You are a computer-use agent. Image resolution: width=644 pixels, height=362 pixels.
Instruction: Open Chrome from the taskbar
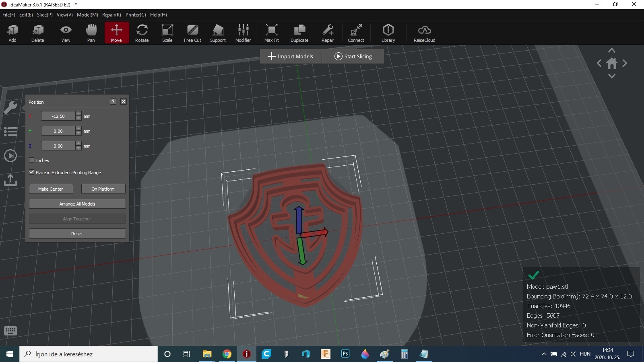point(227,354)
